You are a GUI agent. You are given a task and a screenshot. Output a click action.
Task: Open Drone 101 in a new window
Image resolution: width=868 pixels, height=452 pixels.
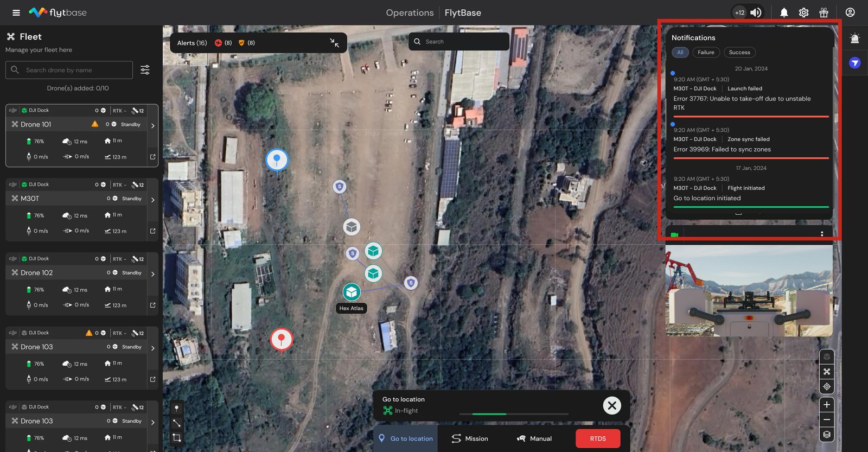[152, 157]
